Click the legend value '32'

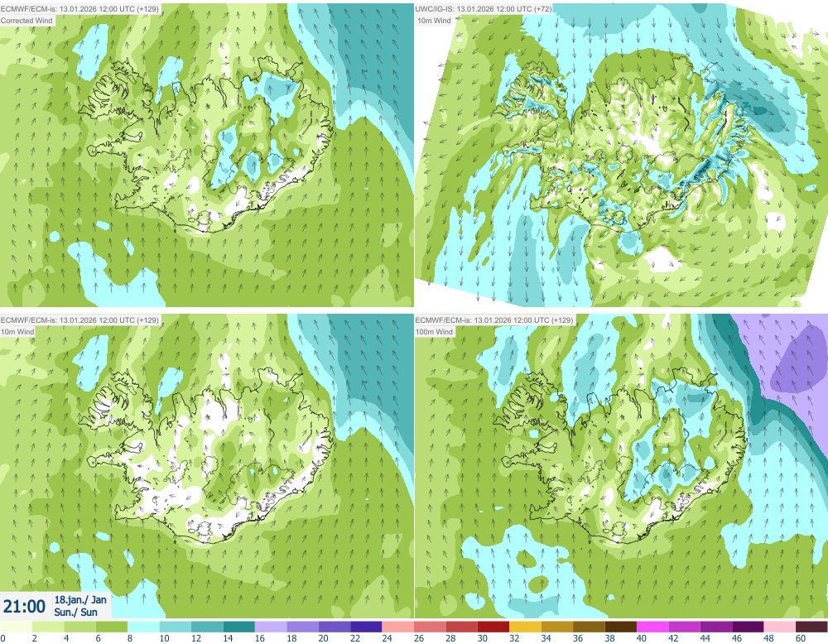pyautogui.click(x=514, y=638)
